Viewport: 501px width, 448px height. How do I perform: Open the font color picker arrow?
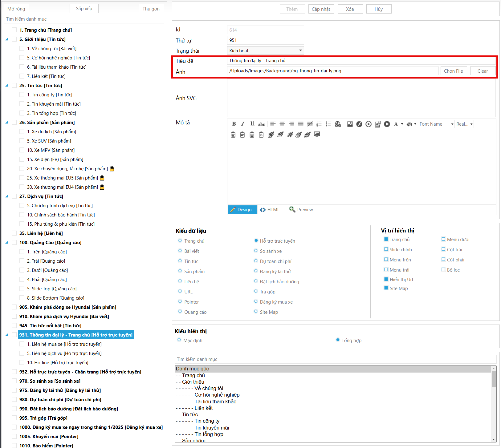point(402,124)
